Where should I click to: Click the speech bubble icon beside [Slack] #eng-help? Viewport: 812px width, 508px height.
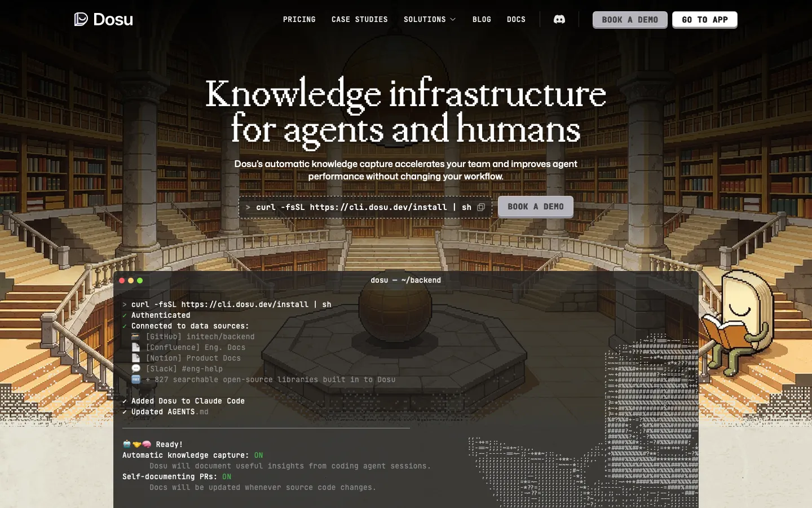click(x=135, y=369)
